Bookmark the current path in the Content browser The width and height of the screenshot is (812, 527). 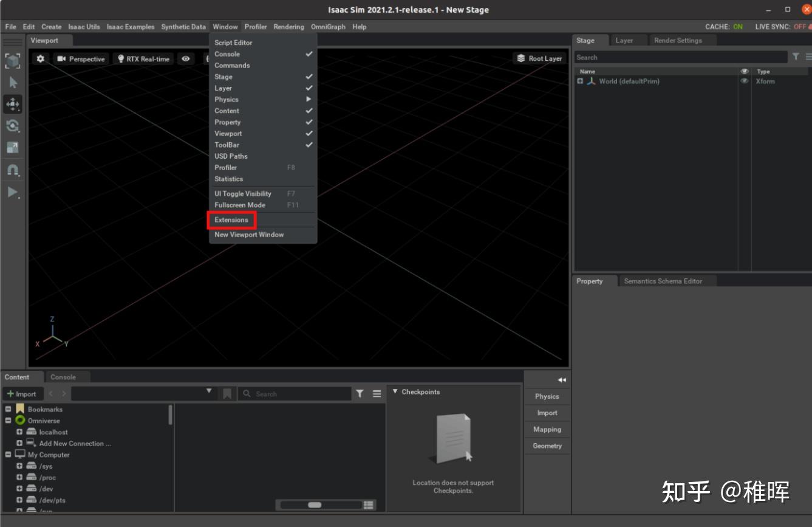[x=227, y=394]
